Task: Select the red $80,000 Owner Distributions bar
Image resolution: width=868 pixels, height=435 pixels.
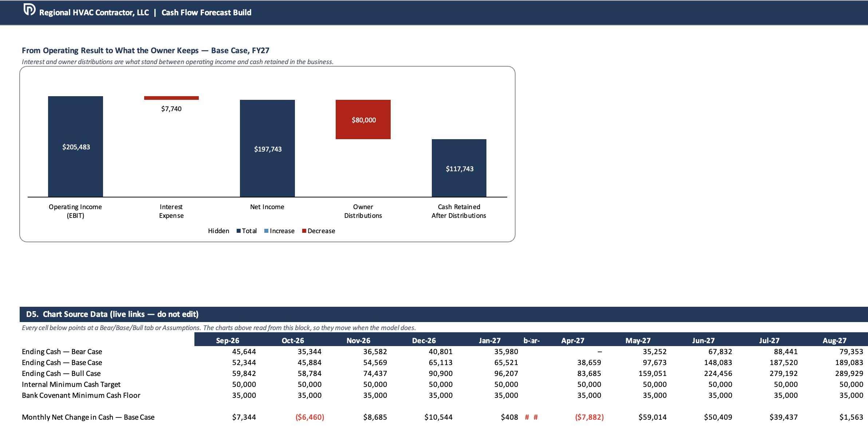Action: [363, 119]
